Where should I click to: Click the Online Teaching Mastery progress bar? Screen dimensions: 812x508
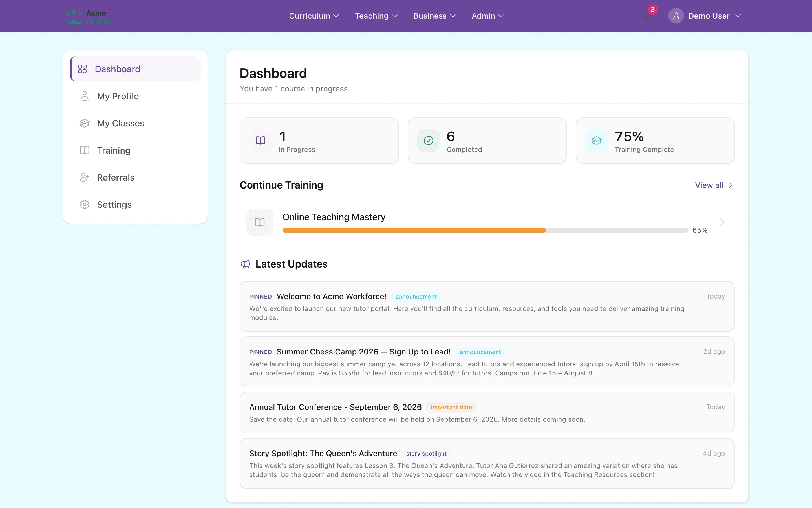[485, 230]
